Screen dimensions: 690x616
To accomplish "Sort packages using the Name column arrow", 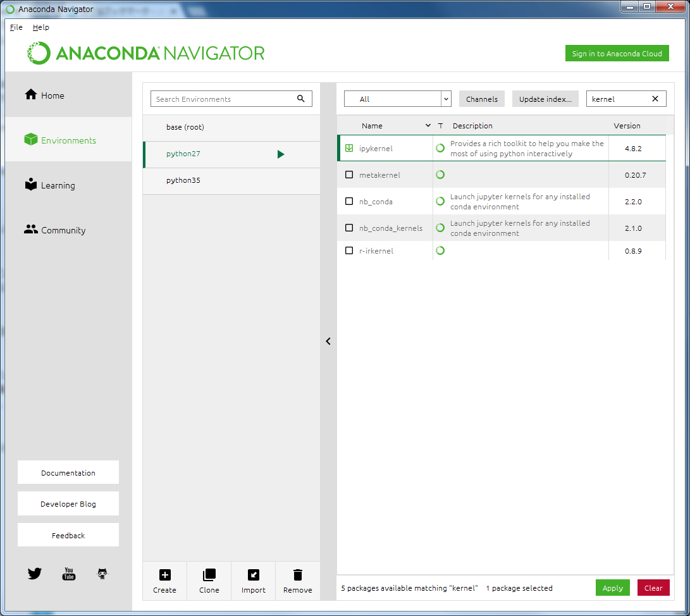I will coord(428,125).
